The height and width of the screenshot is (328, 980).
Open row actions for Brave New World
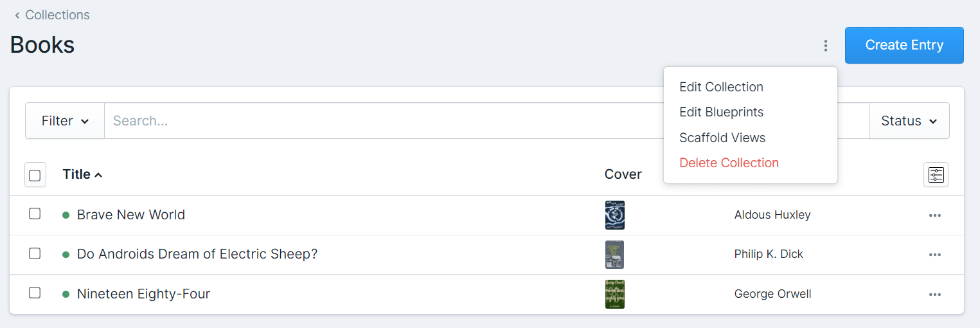click(x=934, y=215)
